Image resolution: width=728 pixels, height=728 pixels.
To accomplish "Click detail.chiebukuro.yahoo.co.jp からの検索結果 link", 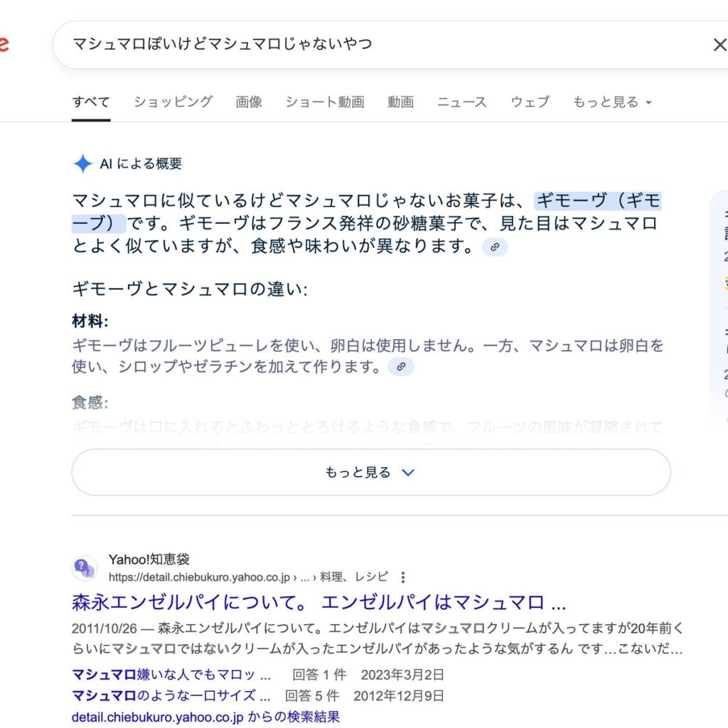I will pos(205,717).
